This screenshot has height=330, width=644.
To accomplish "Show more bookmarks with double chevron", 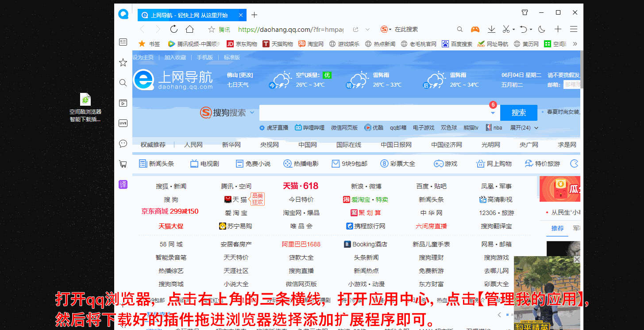I will 575,44.
